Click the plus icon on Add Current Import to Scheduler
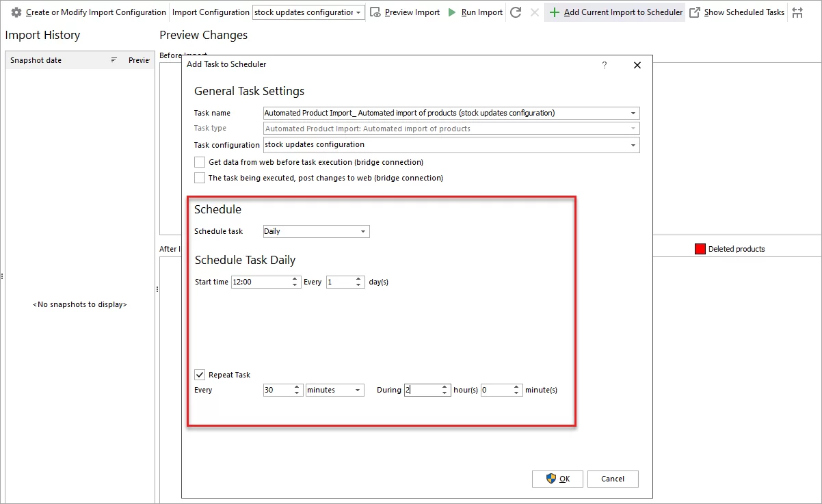The width and height of the screenshot is (822, 504). pos(553,12)
